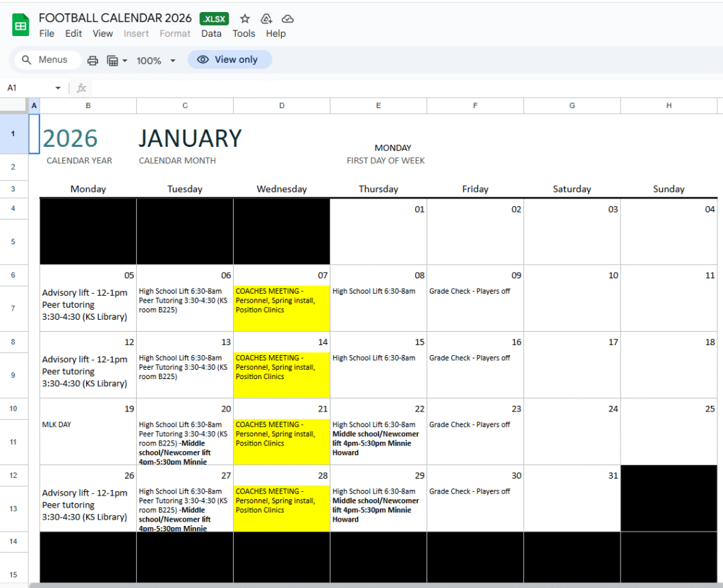This screenshot has width=723, height=588.
Task: Click the filter views icon
Action: coord(113,60)
